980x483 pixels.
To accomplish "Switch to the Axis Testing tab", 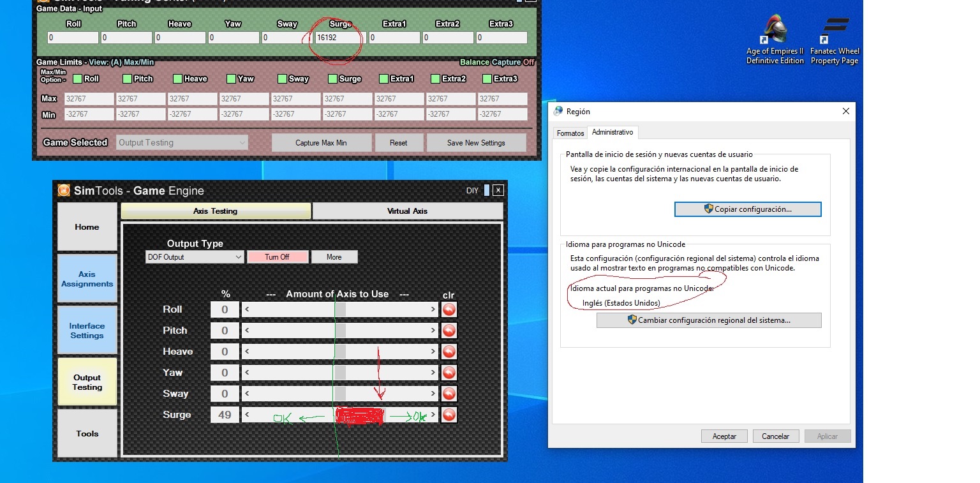I will point(216,211).
